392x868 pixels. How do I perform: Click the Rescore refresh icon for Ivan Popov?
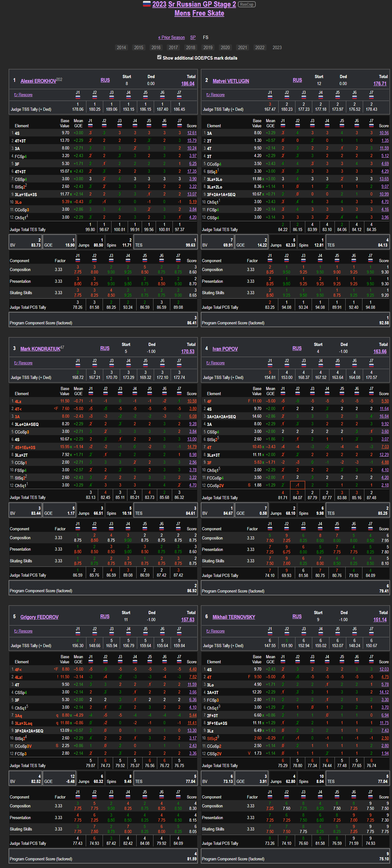click(208, 363)
